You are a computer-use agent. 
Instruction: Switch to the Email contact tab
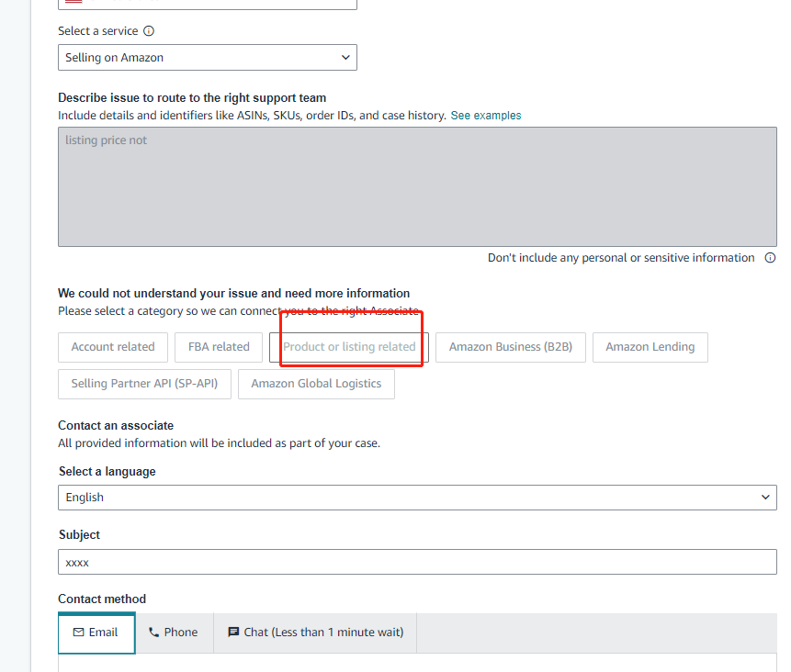(x=96, y=633)
